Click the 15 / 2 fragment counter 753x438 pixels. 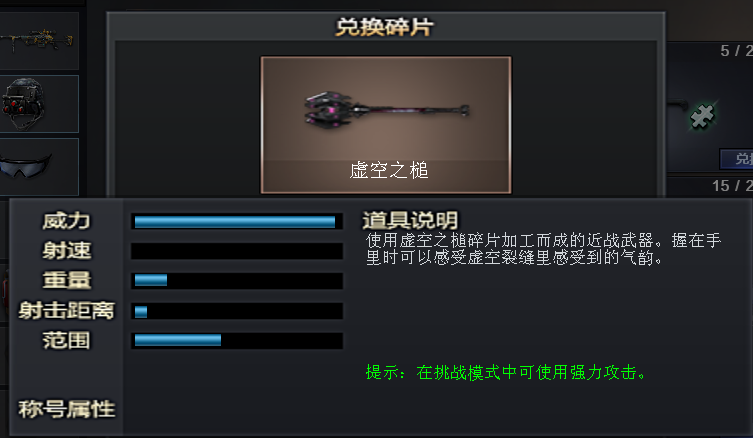(732, 186)
